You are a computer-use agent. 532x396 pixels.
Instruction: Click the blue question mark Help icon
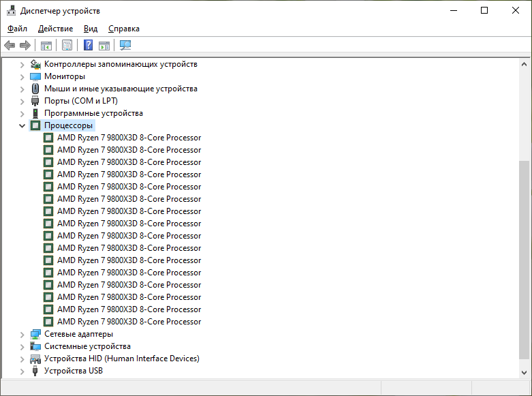tap(89, 45)
